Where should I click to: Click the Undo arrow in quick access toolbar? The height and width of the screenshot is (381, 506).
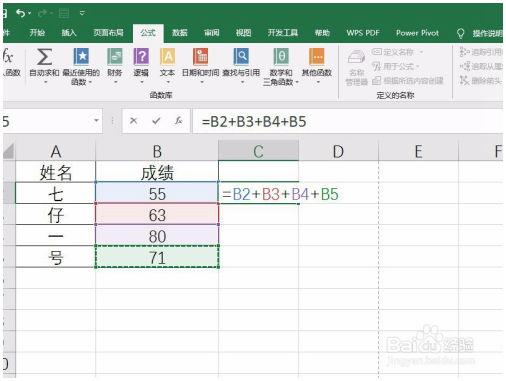click(x=21, y=13)
